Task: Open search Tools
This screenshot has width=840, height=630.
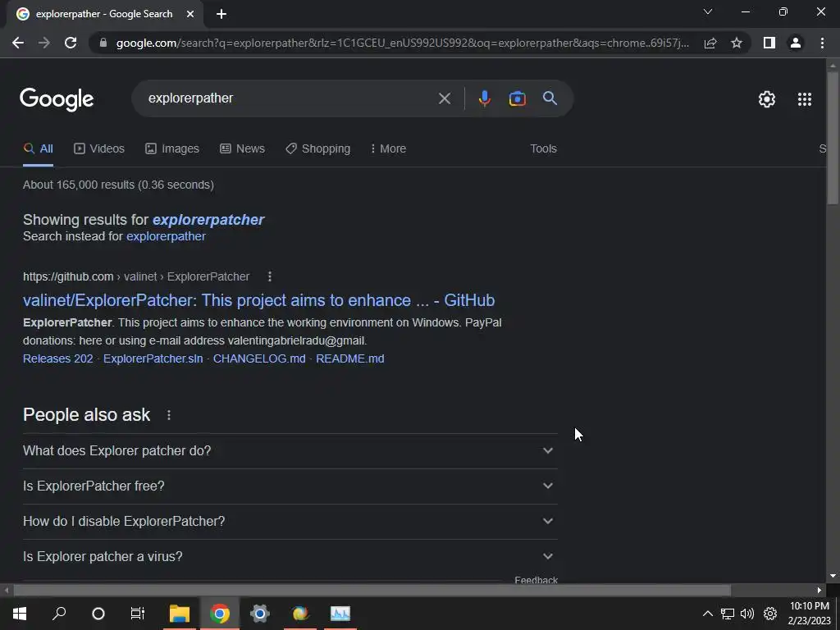Action: point(543,148)
